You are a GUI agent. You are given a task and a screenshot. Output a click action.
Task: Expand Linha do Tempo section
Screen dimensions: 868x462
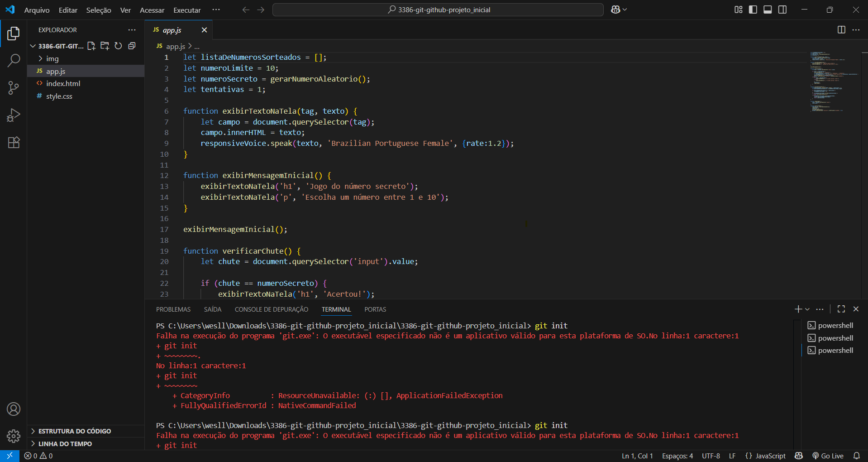pyautogui.click(x=65, y=444)
